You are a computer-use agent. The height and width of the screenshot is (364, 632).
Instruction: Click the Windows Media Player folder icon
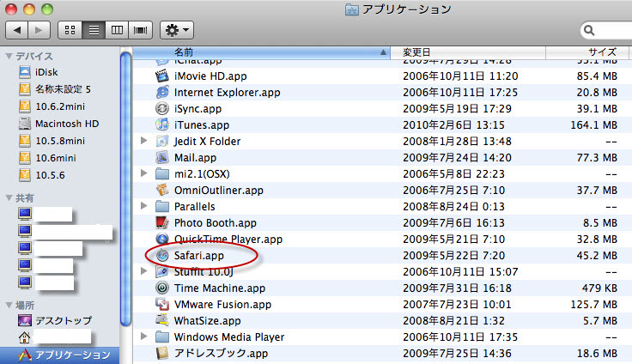tap(162, 337)
